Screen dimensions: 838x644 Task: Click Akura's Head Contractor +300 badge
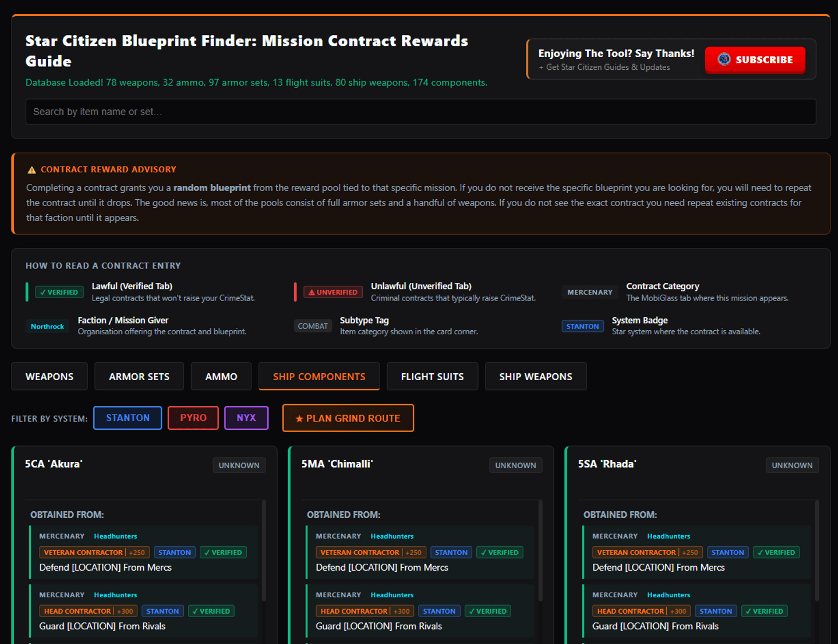(x=89, y=611)
